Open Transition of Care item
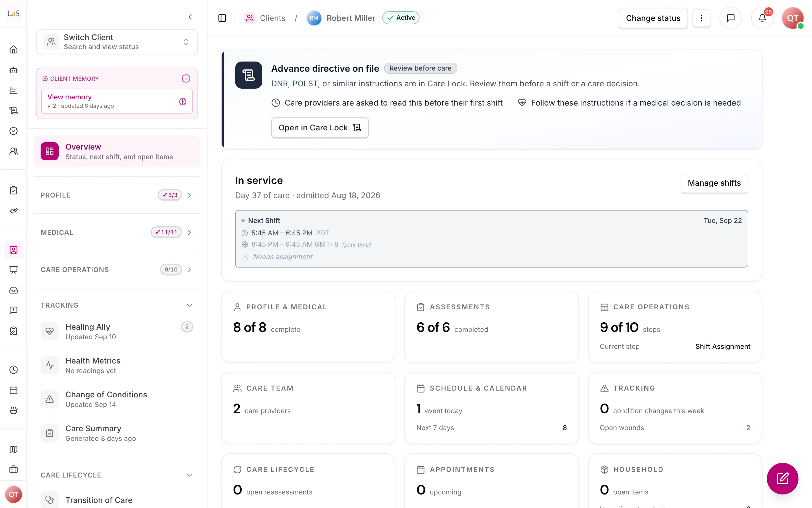This screenshot has width=812, height=508. pos(117,500)
